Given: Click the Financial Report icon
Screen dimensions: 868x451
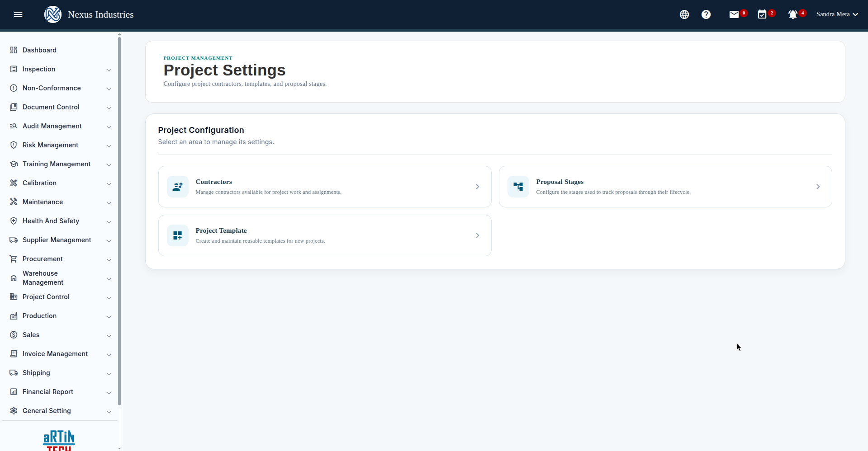Looking at the screenshot, I should (x=14, y=392).
